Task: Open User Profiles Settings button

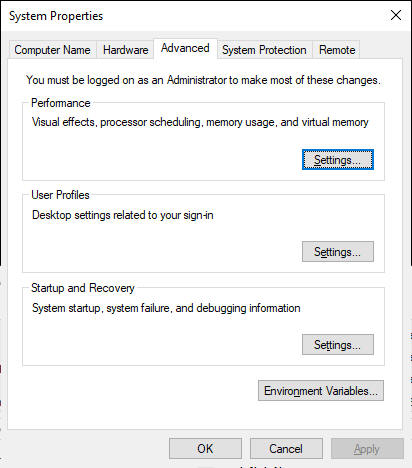Action: pos(338,252)
